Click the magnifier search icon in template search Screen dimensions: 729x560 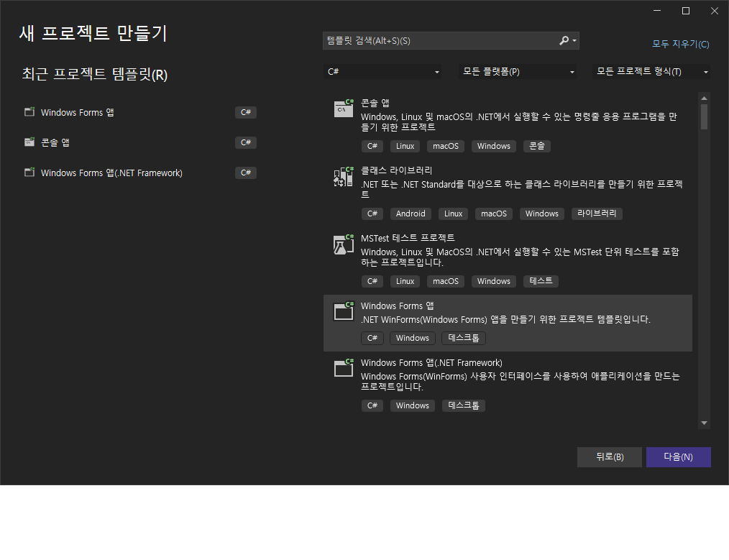click(564, 40)
